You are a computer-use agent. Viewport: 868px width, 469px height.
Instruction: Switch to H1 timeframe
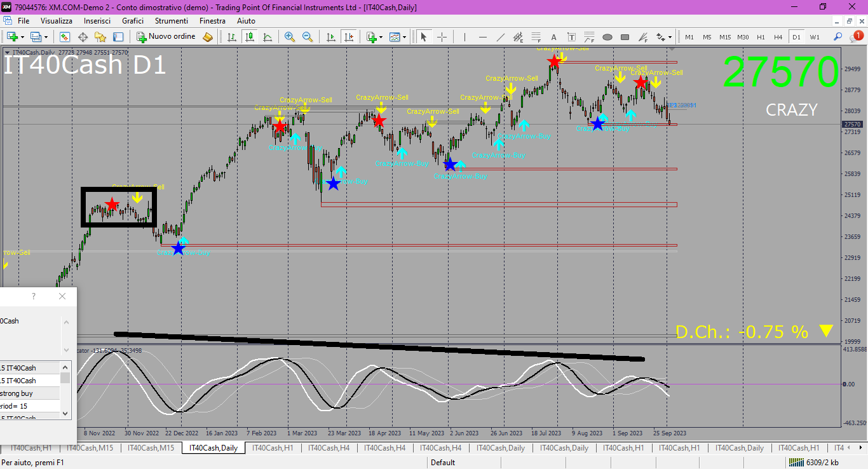click(761, 37)
